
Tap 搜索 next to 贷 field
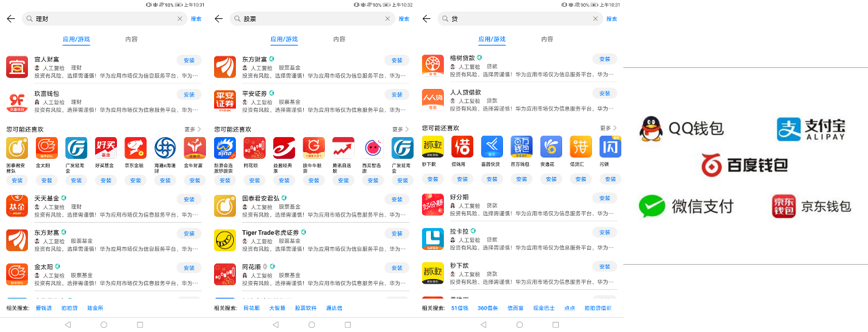click(612, 19)
